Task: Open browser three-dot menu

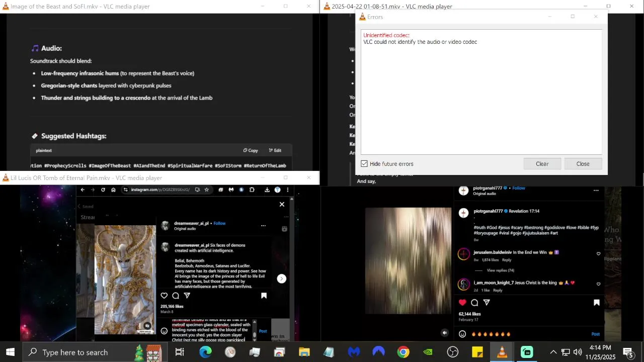Action: [x=288, y=190]
